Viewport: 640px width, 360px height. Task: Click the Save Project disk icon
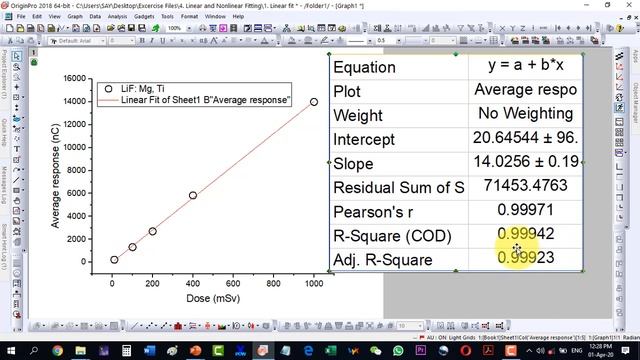coord(131,28)
